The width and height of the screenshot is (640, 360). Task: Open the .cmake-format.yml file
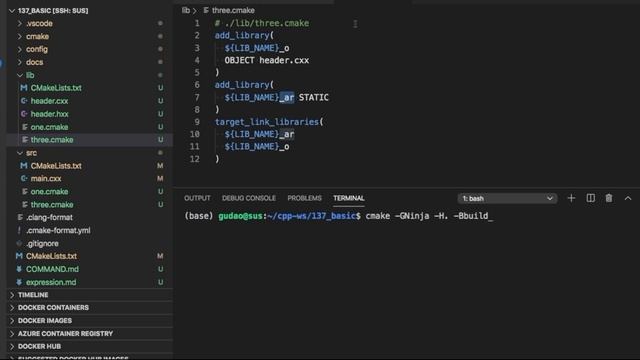[x=58, y=230]
